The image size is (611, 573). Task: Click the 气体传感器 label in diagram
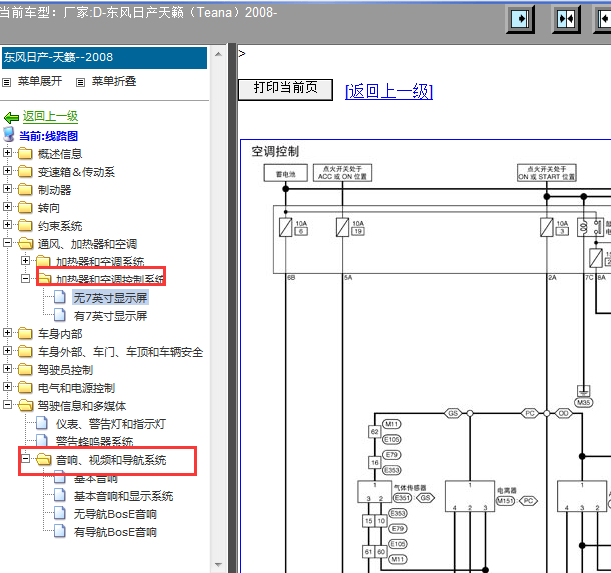[x=410, y=487]
